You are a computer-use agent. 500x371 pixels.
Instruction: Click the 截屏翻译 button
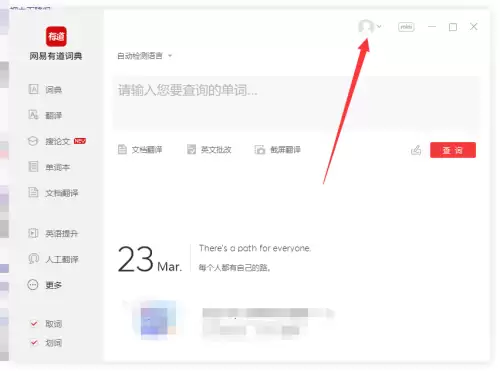coord(277,150)
